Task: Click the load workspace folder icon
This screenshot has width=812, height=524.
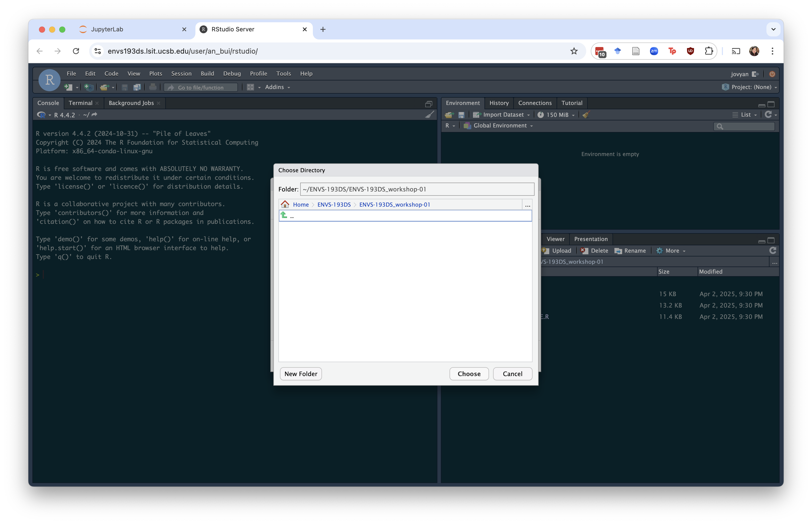Action: click(449, 115)
